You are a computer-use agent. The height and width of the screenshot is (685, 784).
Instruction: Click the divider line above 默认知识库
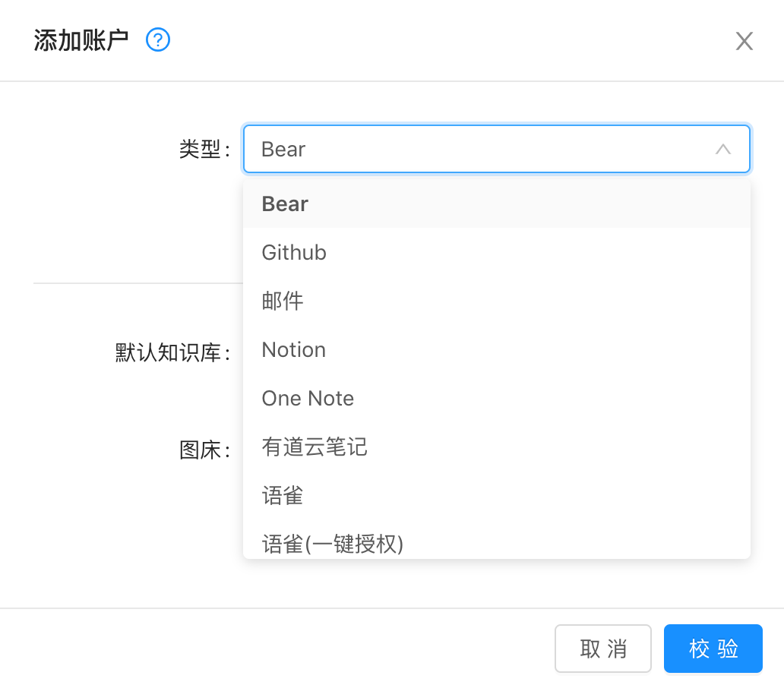point(137,283)
